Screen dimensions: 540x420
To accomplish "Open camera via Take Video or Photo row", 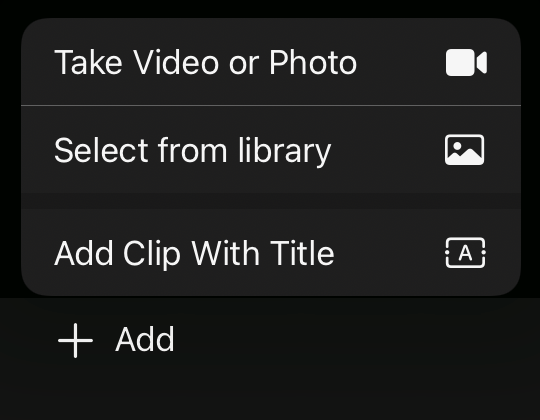I will point(271,62).
